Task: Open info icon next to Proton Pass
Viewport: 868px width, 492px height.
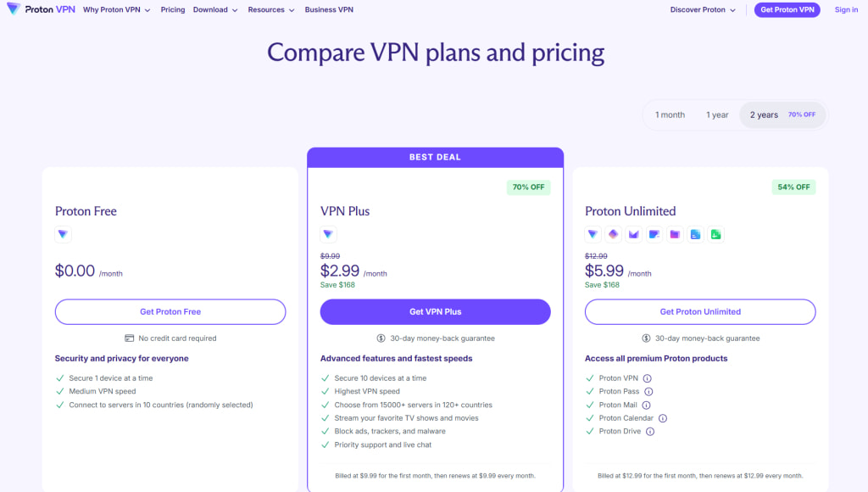Action: (x=648, y=392)
